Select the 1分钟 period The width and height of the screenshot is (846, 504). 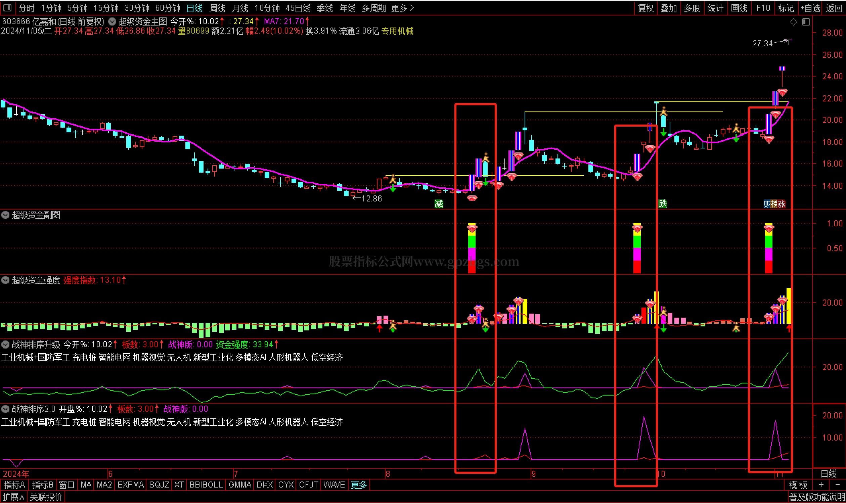coord(51,8)
